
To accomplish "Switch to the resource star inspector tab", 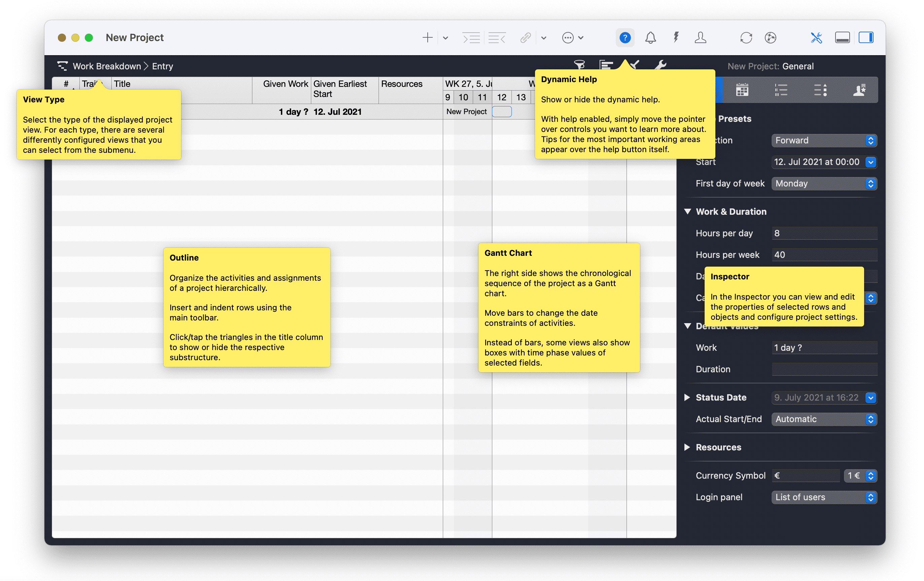I will click(859, 91).
